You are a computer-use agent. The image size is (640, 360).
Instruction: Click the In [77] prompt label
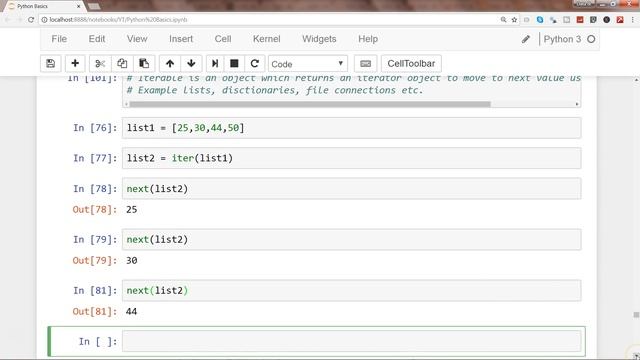[x=95, y=158]
